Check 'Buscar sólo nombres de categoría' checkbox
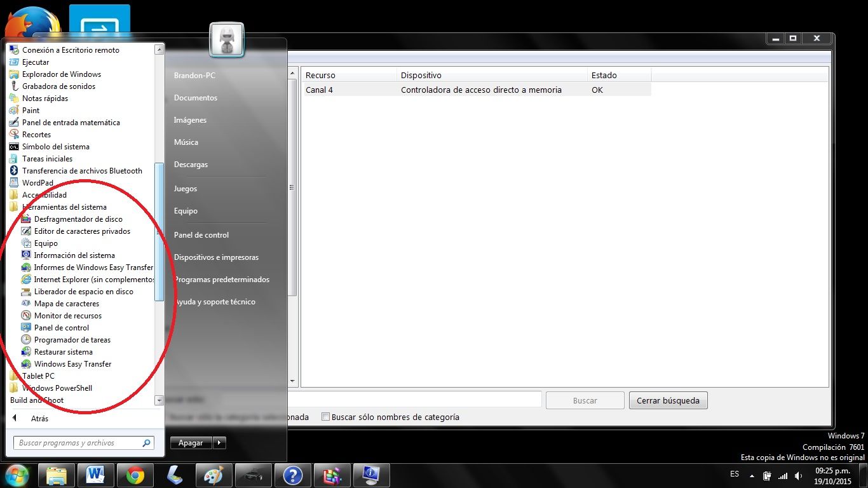 (x=326, y=417)
